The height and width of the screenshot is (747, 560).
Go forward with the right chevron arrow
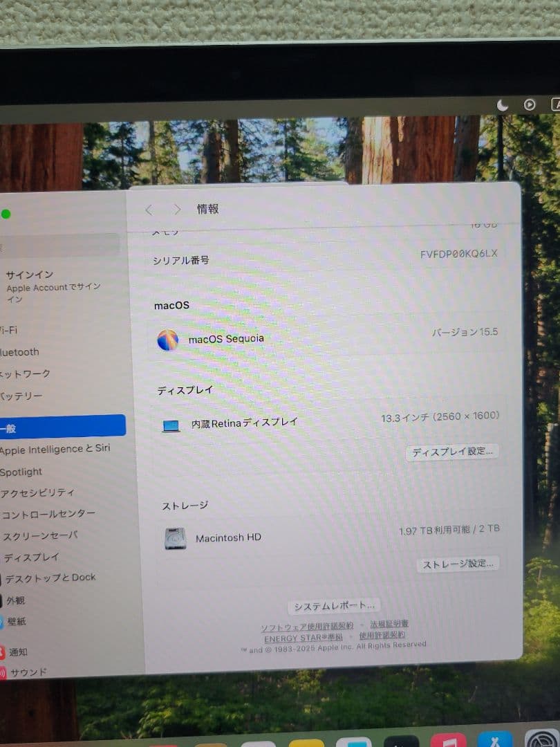(177, 209)
